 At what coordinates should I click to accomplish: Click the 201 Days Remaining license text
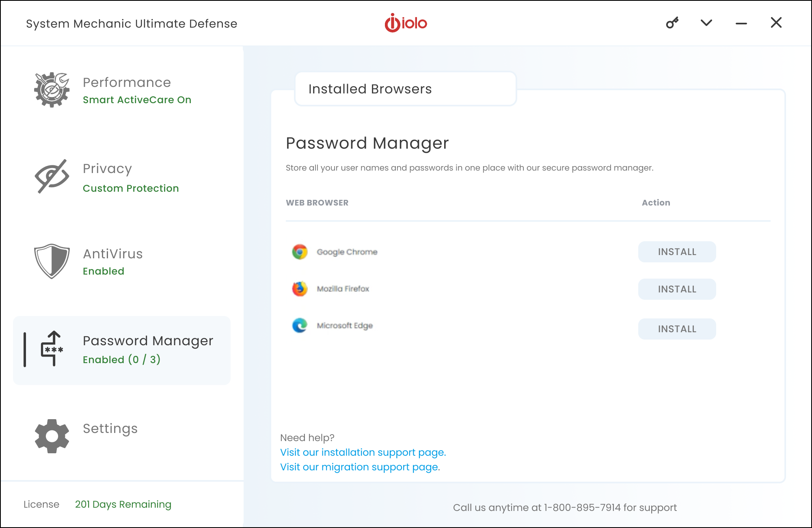coord(123,504)
